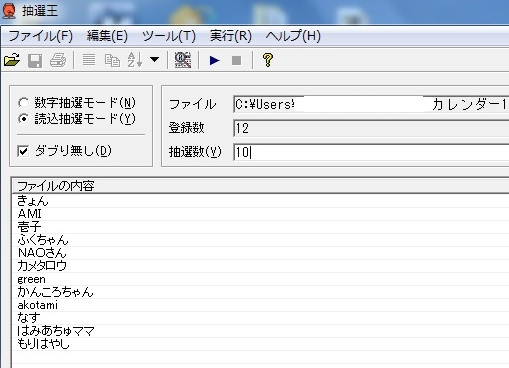Click the stop square icon
This screenshot has width=509, height=368.
(x=236, y=61)
